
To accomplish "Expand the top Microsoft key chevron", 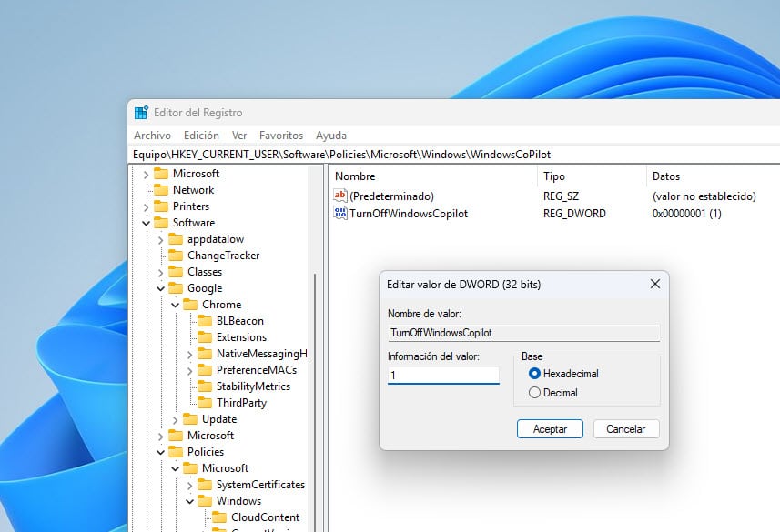I will click(x=146, y=174).
